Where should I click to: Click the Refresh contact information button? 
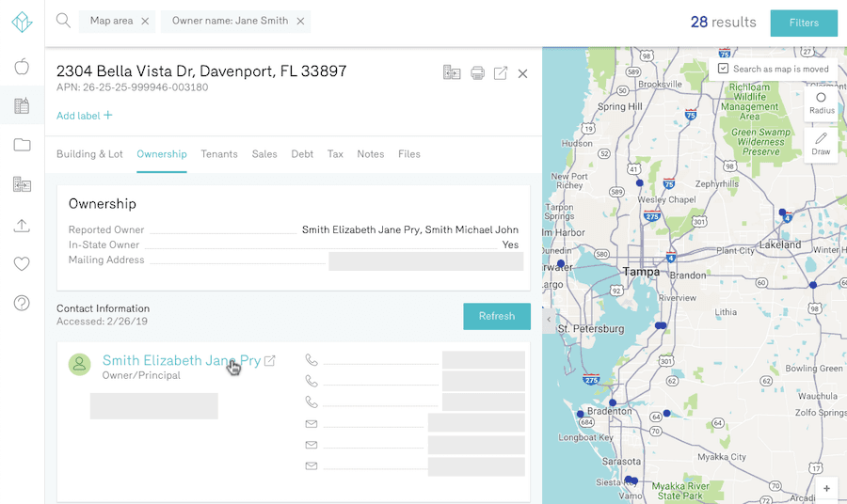pos(496,316)
